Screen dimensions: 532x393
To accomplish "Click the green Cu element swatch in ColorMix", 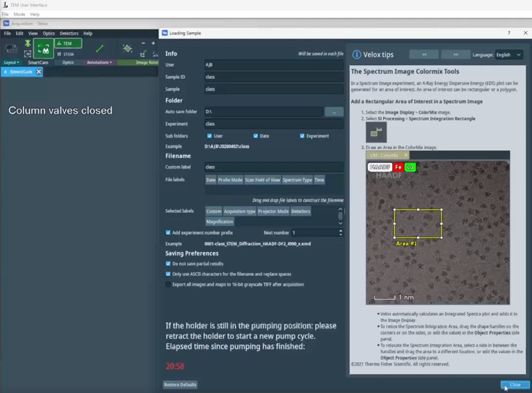I will pos(410,167).
